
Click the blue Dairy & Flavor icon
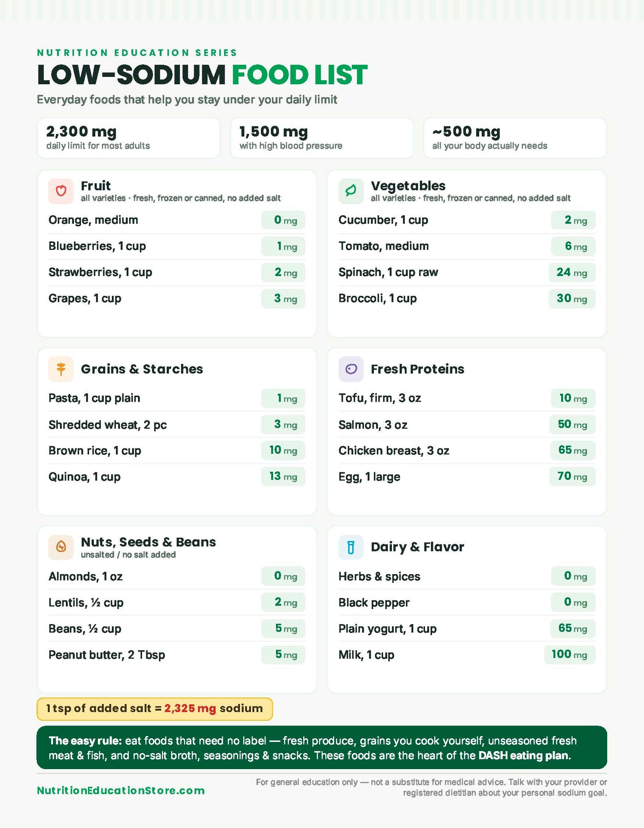(x=351, y=547)
